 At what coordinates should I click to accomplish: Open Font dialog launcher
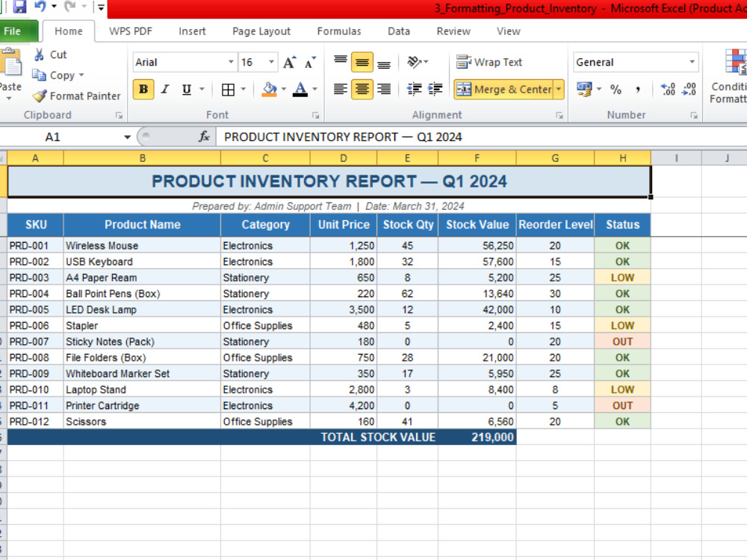coord(315,115)
